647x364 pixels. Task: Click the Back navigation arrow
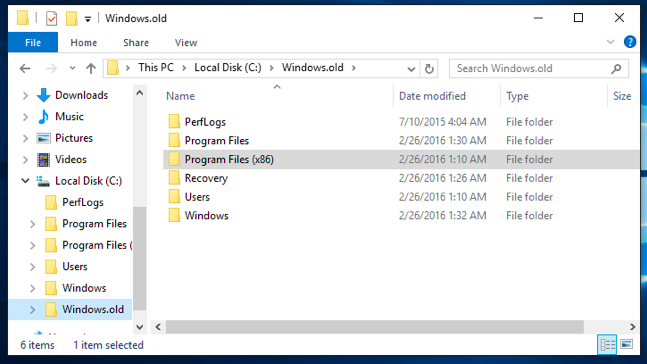tap(25, 69)
